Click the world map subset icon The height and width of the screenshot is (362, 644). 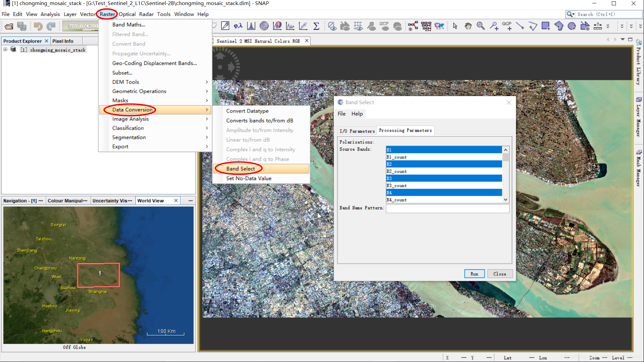coord(439,26)
